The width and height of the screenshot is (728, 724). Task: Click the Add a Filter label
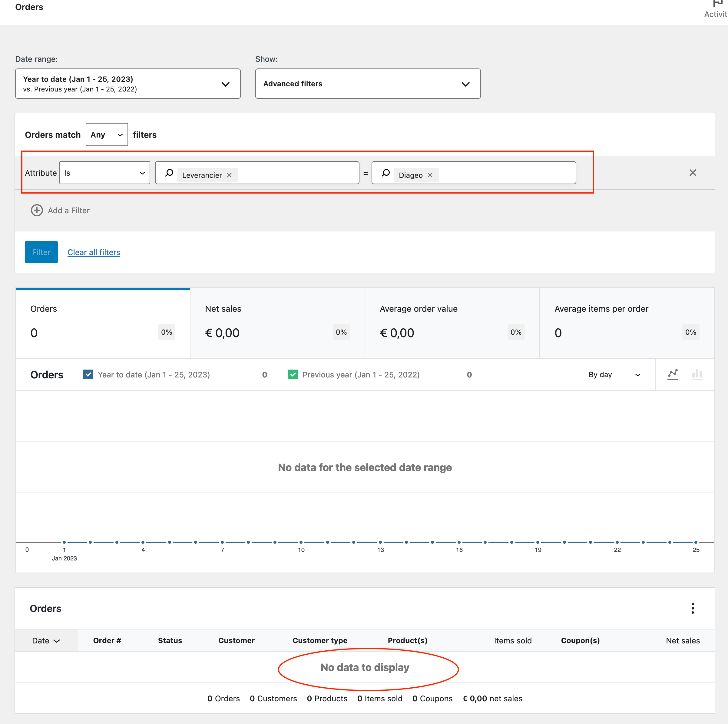click(68, 210)
